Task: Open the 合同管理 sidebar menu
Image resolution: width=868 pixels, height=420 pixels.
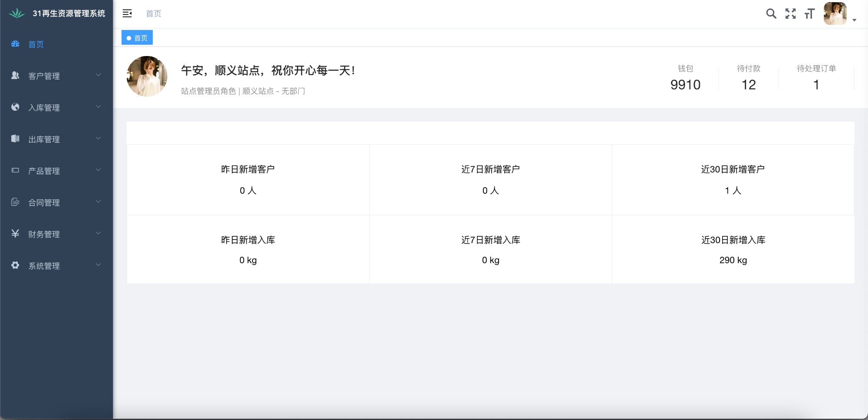Action: click(56, 202)
